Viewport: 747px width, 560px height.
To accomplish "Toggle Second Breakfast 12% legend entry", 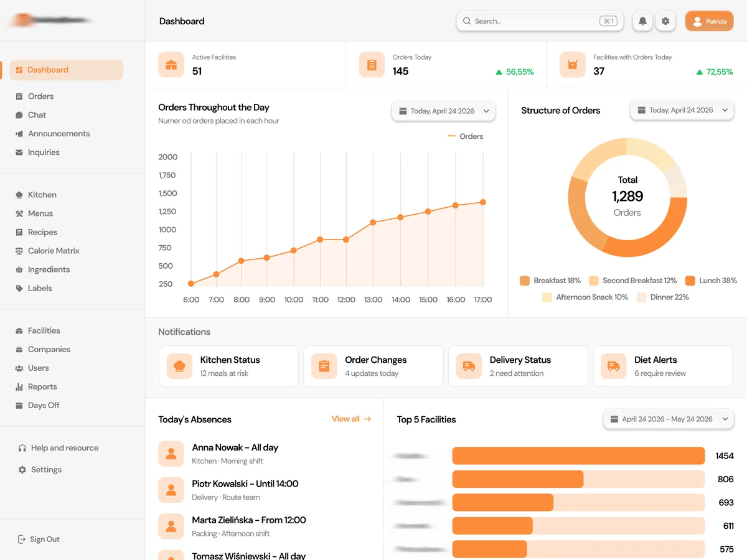I will click(632, 281).
